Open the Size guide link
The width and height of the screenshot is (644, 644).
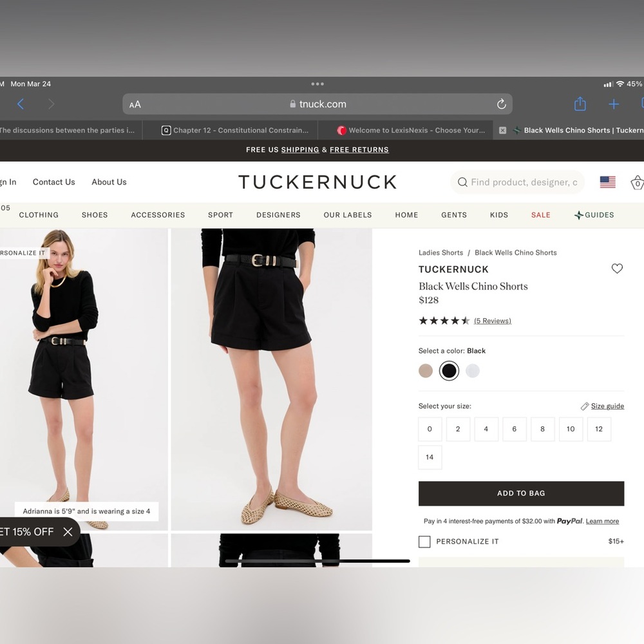point(607,406)
